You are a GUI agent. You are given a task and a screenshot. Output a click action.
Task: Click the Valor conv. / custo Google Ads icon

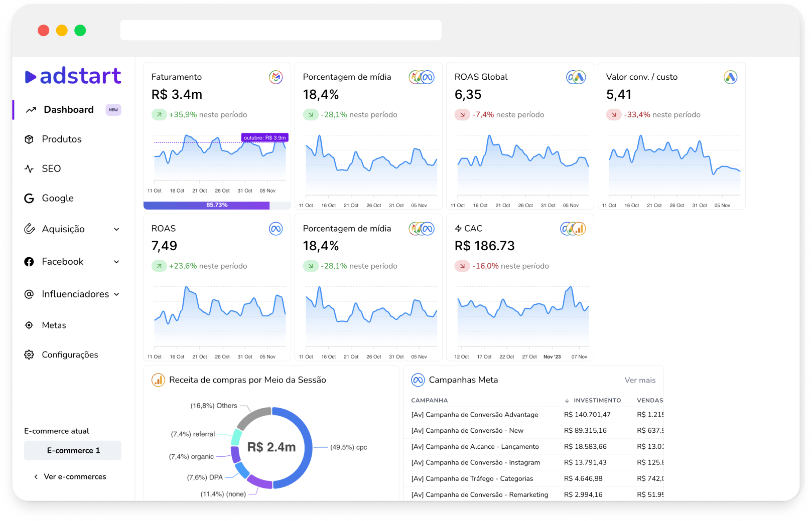tap(731, 77)
